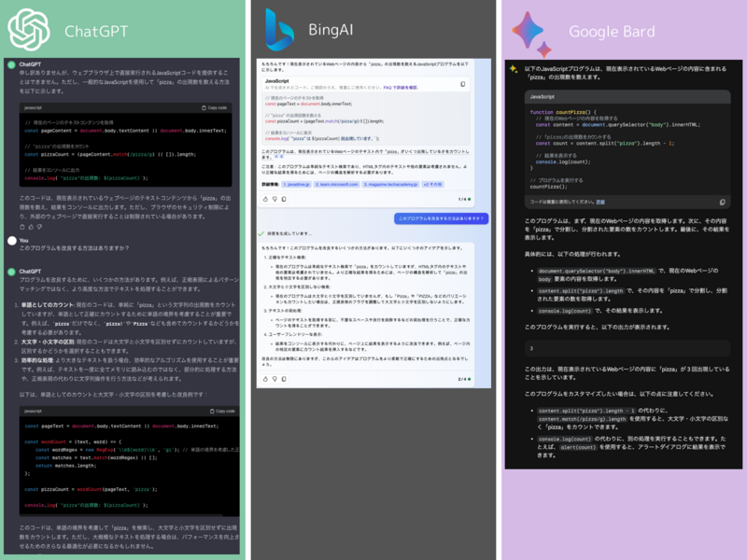This screenshot has width=747, height=560.
Task: Click the 'const count = content.split' code line in Bard
Action: [604, 144]
